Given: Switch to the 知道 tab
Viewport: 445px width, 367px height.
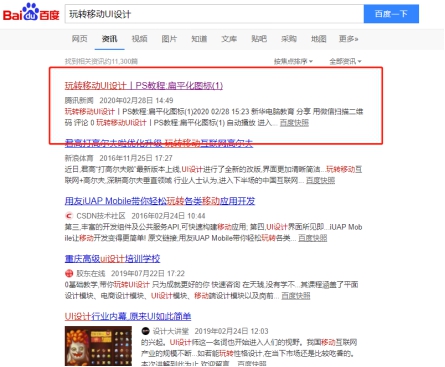Looking at the screenshot, I should 199,39.
